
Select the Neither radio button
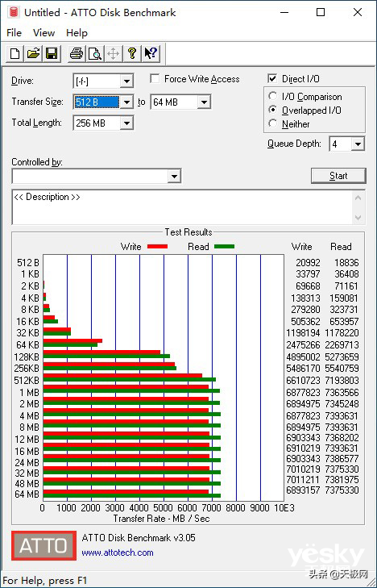[x=272, y=123]
